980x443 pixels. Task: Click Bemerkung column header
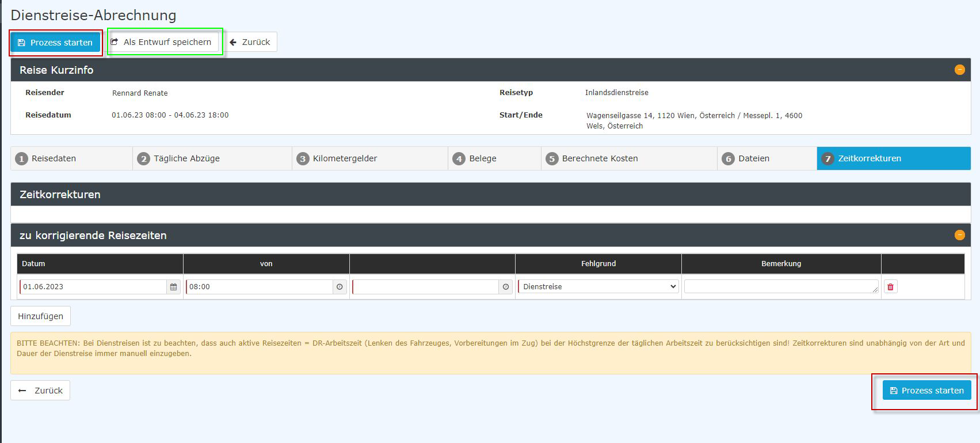point(781,264)
